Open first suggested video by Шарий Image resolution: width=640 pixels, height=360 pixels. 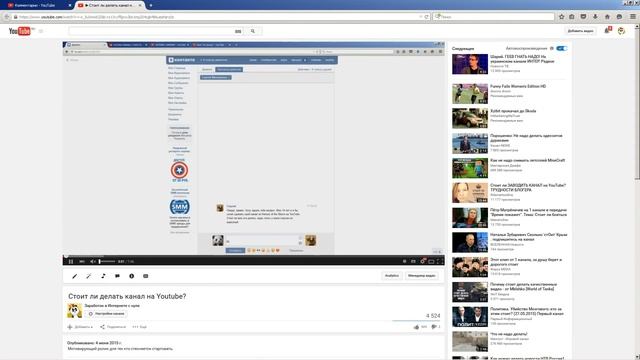click(x=470, y=64)
